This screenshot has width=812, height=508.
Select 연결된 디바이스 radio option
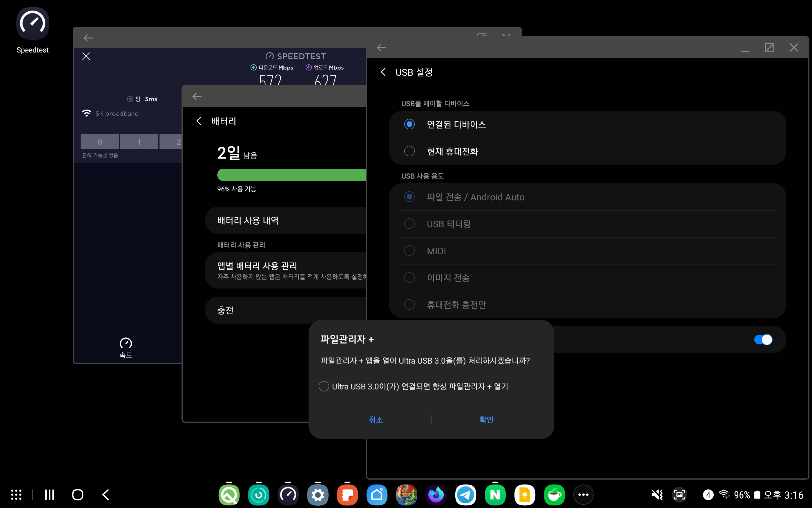click(409, 124)
